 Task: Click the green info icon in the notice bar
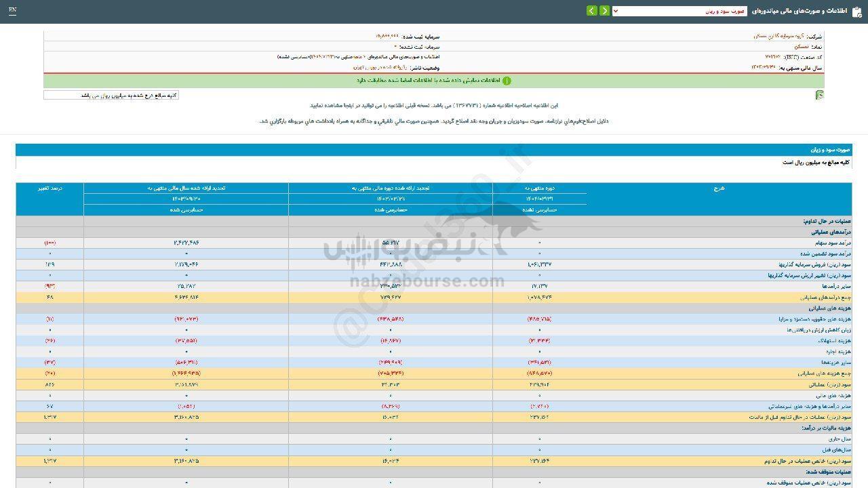point(507,81)
